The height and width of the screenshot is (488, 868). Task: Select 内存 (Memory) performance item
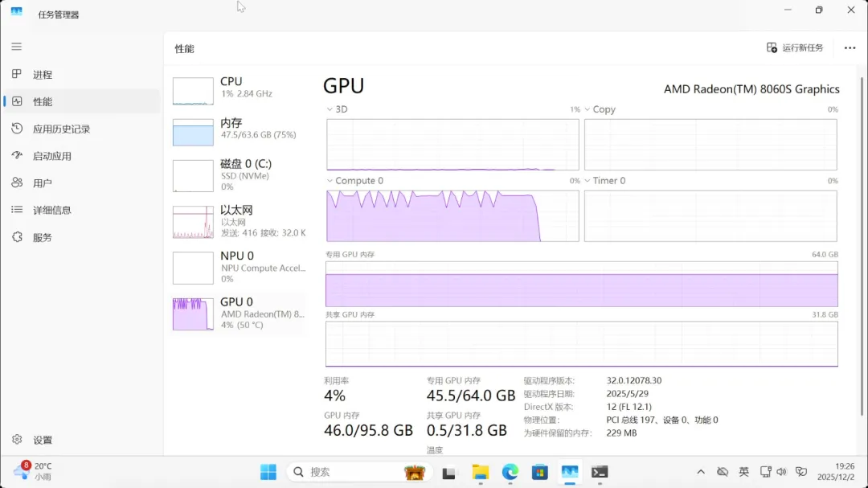click(x=239, y=132)
